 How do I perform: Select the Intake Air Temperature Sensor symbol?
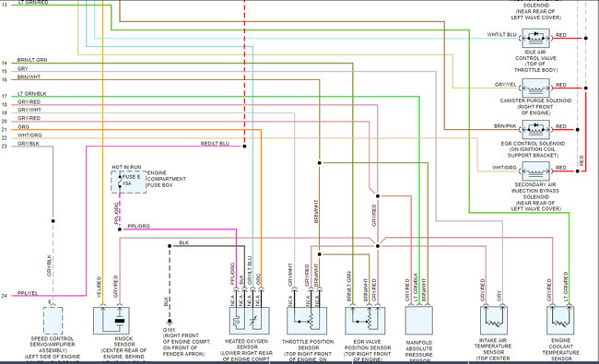coord(494,321)
